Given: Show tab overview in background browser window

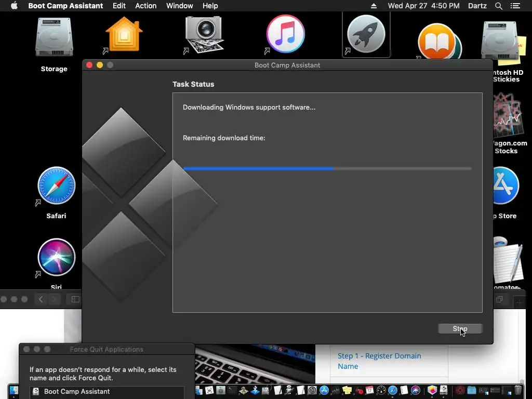Looking at the screenshot, I should [499, 299].
